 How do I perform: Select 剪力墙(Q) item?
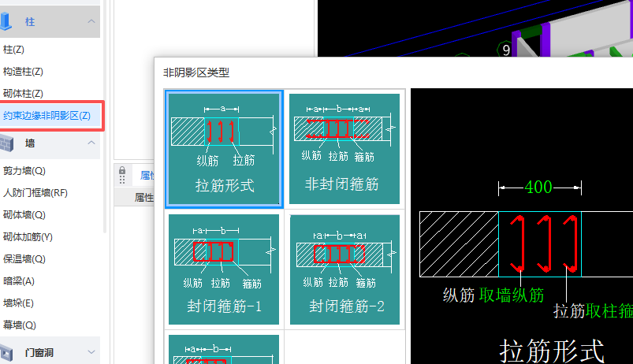pos(24,171)
